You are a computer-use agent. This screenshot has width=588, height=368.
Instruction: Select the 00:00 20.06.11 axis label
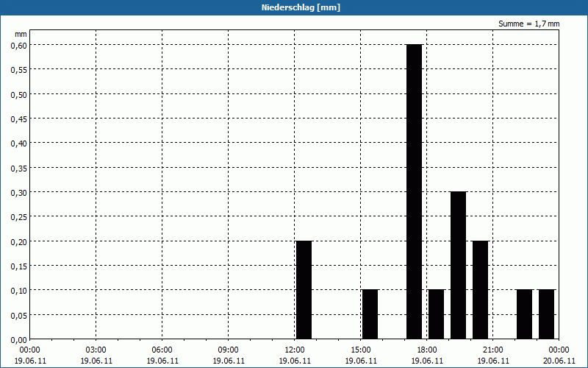(559, 355)
